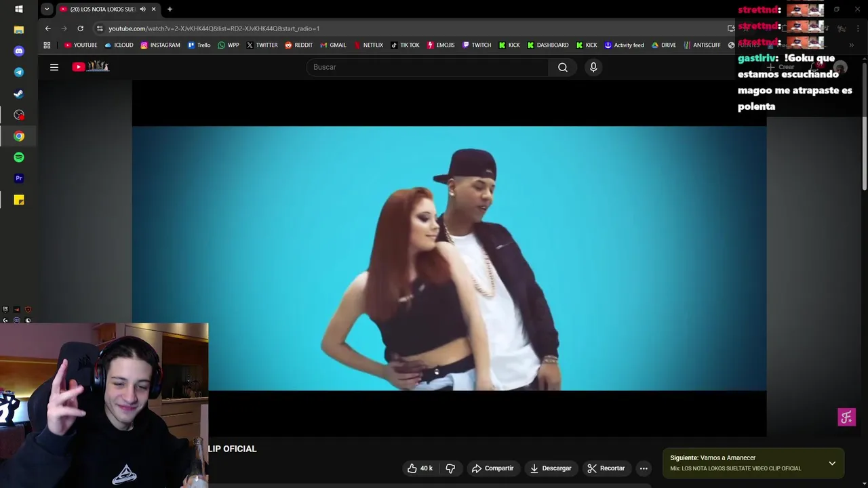Viewport: 868px width, 488px height.
Task: Open the DASHBOARD bookmark
Action: [x=548, y=45]
